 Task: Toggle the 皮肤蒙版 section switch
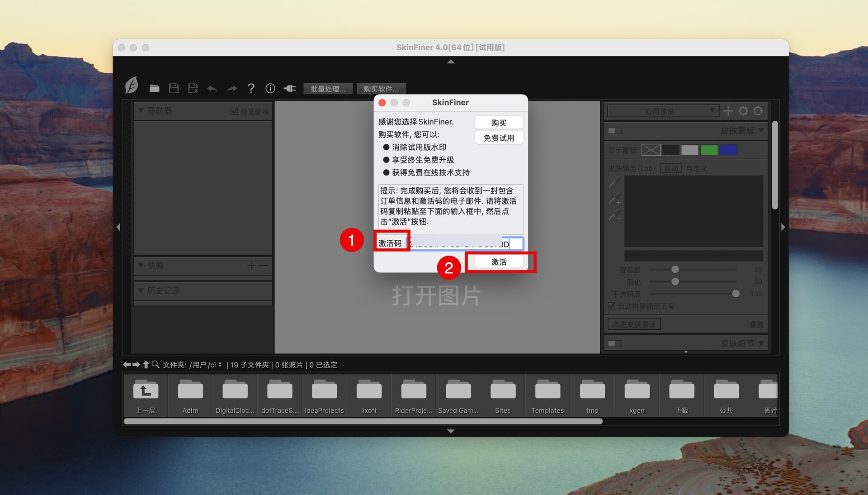point(615,131)
